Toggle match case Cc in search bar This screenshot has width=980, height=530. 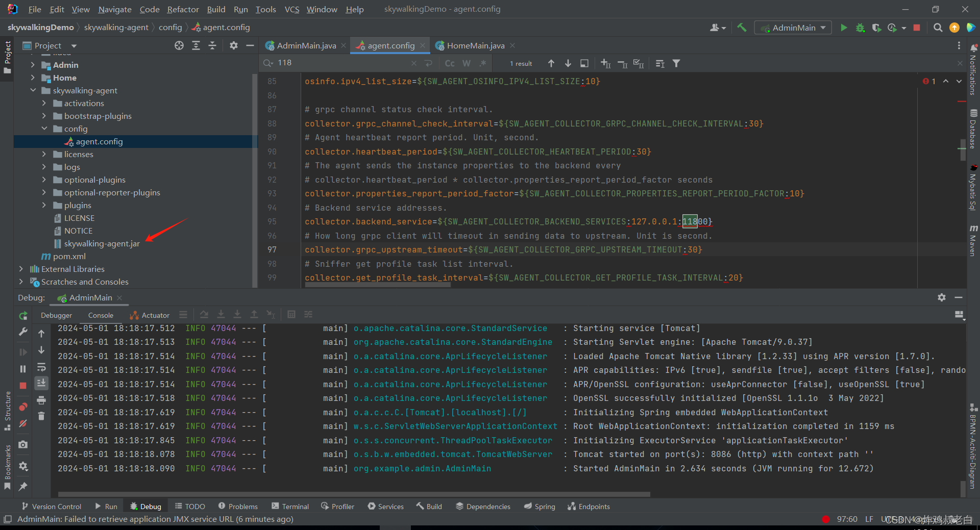[450, 63]
